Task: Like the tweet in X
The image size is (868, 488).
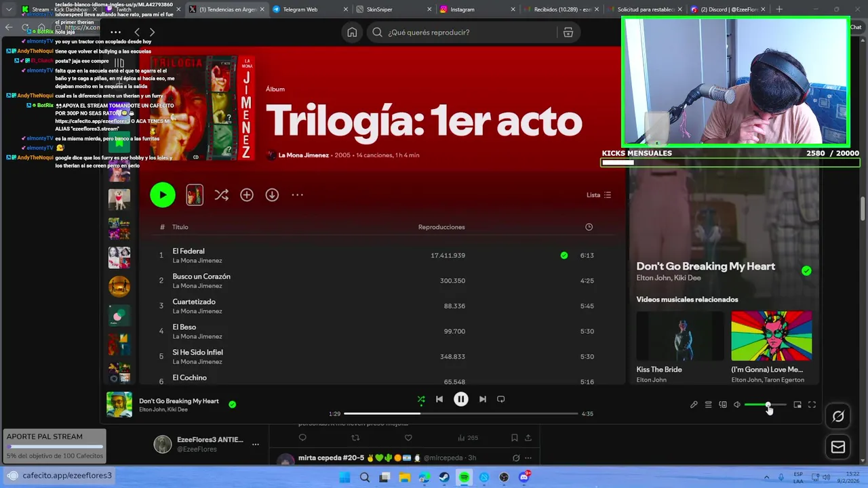Action: (x=408, y=438)
